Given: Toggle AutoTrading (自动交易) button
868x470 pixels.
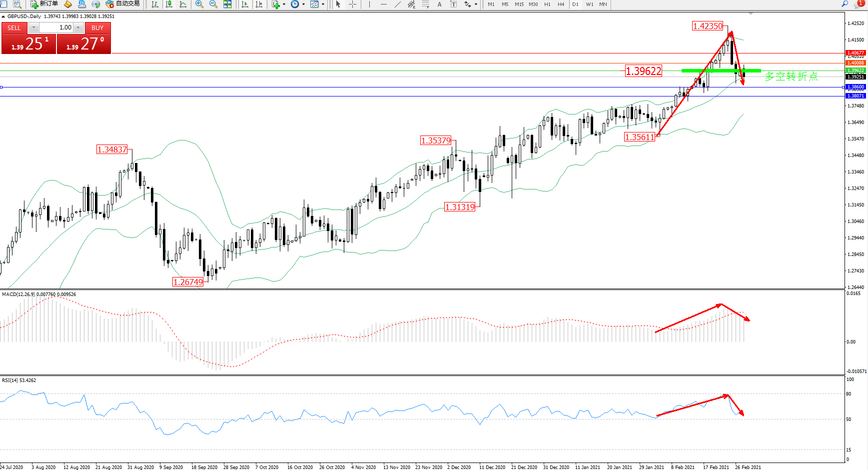Looking at the screenshot, I should pyautogui.click(x=123, y=4).
